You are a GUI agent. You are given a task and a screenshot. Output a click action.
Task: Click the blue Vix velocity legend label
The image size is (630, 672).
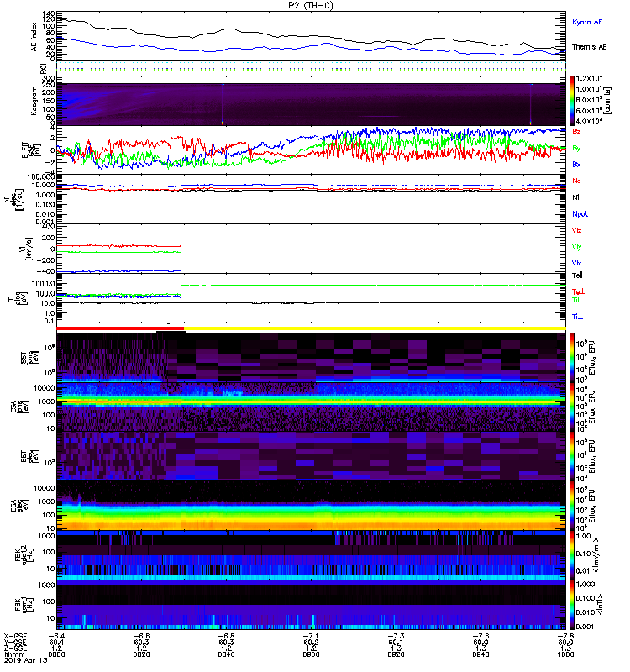[x=576, y=263]
